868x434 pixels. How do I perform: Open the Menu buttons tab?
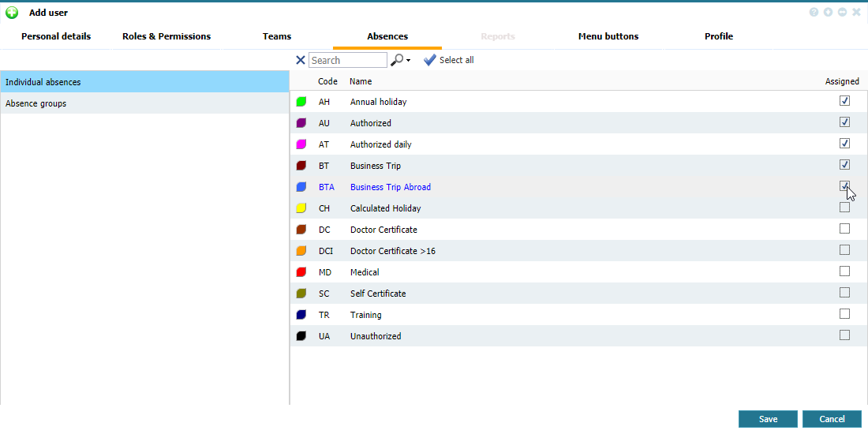point(608,36)
